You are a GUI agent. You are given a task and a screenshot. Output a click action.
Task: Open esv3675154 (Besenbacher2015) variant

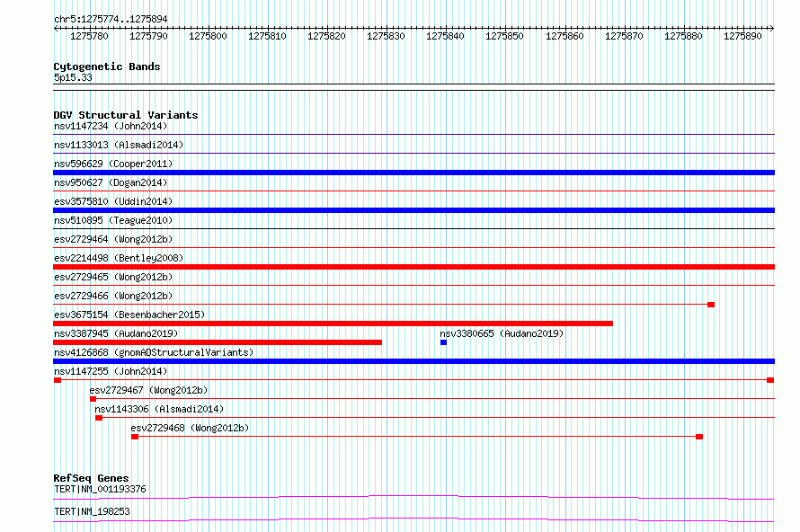point(129,315)
